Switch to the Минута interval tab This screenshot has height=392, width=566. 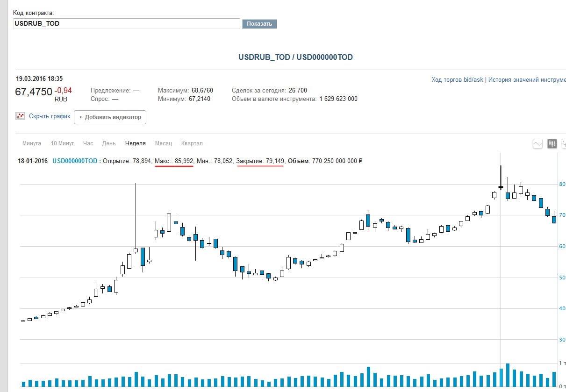(x=32, y=143)
